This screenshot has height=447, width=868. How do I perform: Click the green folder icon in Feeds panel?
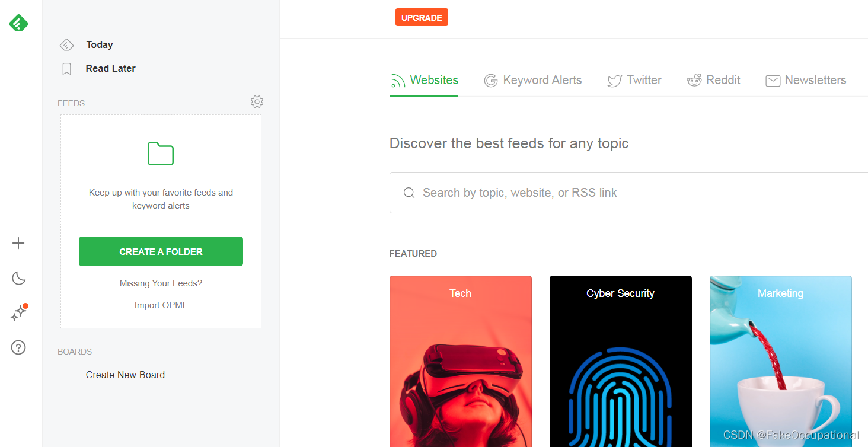click(161, 154)
